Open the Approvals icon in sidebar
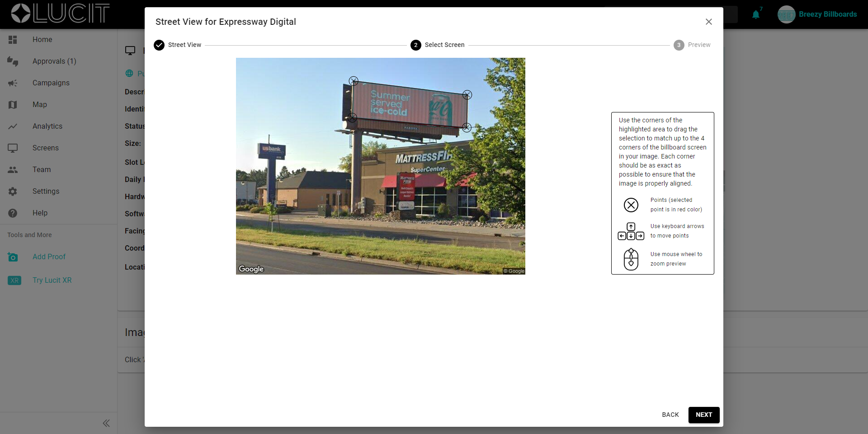The width and height of the screenshot is (868, 434). pyautogui.click(x=13, y=61)
